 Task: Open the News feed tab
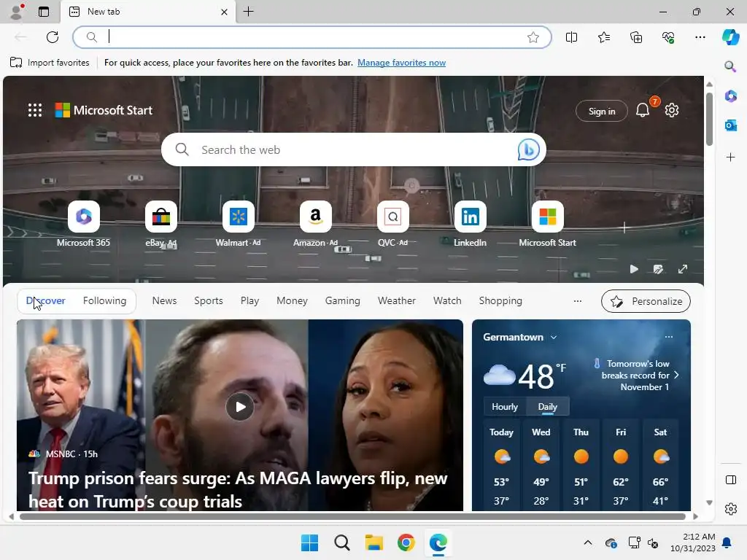pyautogui.click(x=164, y=300)
